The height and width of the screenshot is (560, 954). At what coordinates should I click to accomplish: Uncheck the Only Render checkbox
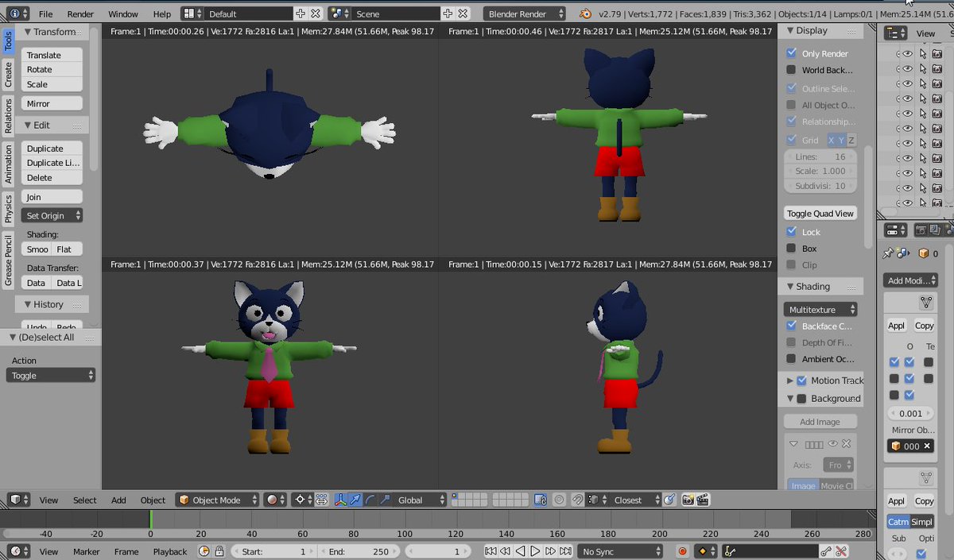[791, 53]
